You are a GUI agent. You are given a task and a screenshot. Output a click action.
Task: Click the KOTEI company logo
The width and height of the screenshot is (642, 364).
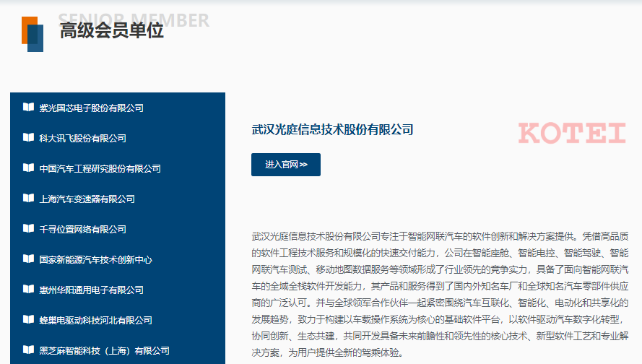[572, 133]
